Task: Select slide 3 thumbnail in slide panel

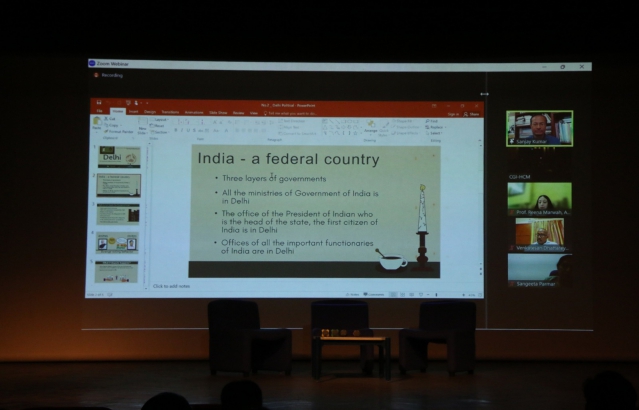Action: pyautogui.click(x=118, y=214)
